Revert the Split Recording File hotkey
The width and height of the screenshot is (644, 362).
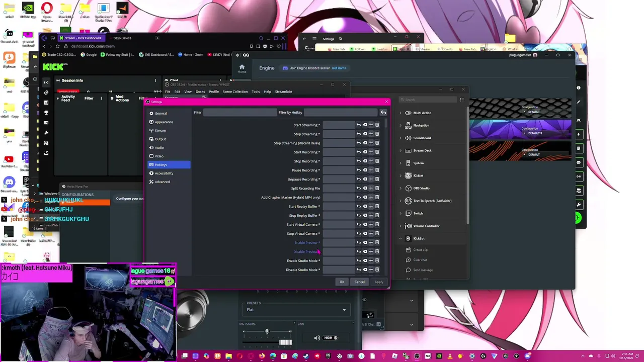(x=359, y=188)
